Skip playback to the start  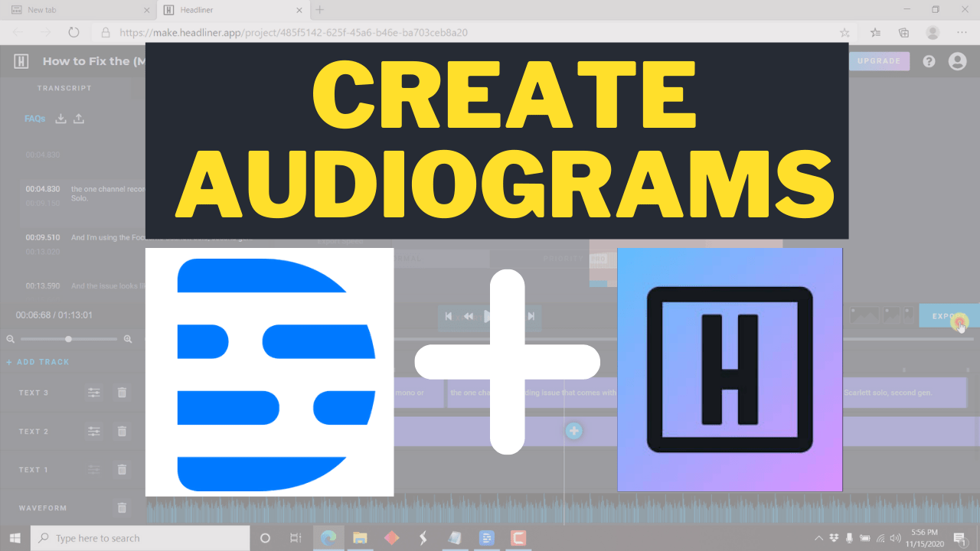coord(449,316)
